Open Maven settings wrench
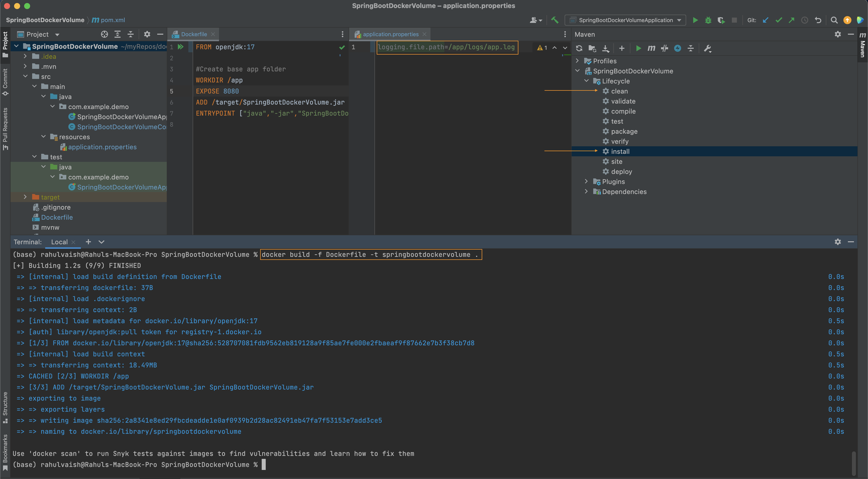This screenshot has width=868, height=479. tap(708, 48)
